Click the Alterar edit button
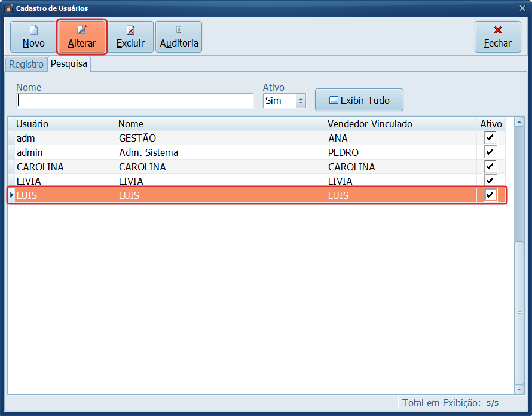Screen dimensions: 532x416 click(x=82, y=37)
